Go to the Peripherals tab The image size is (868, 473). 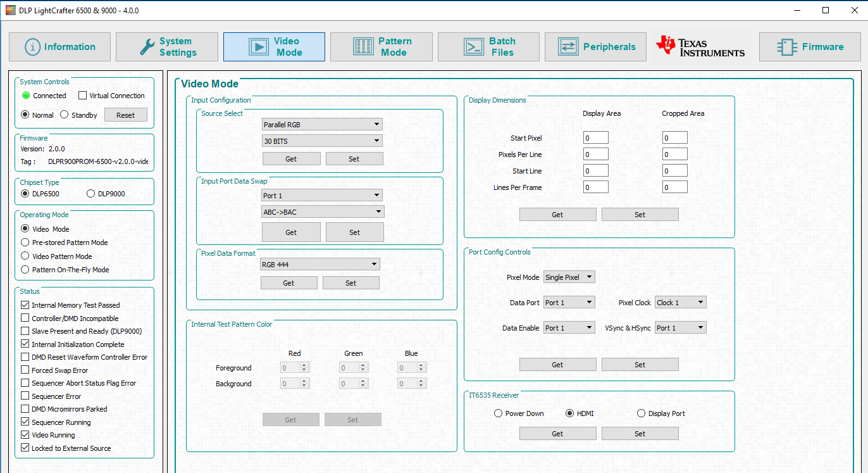click(x=595, y=47)
